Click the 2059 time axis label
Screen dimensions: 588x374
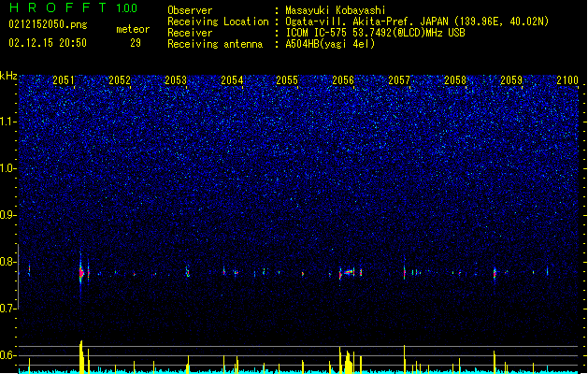[x=511, y=79]
